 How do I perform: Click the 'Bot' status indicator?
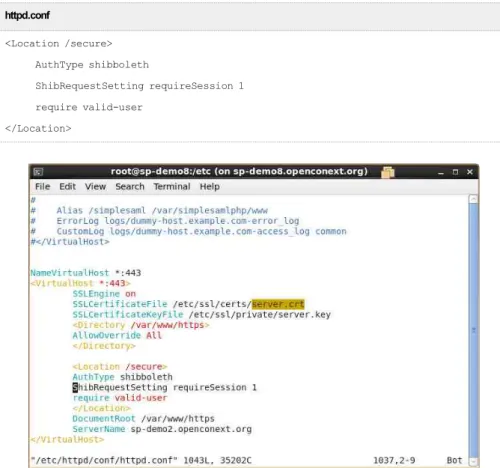454,460
